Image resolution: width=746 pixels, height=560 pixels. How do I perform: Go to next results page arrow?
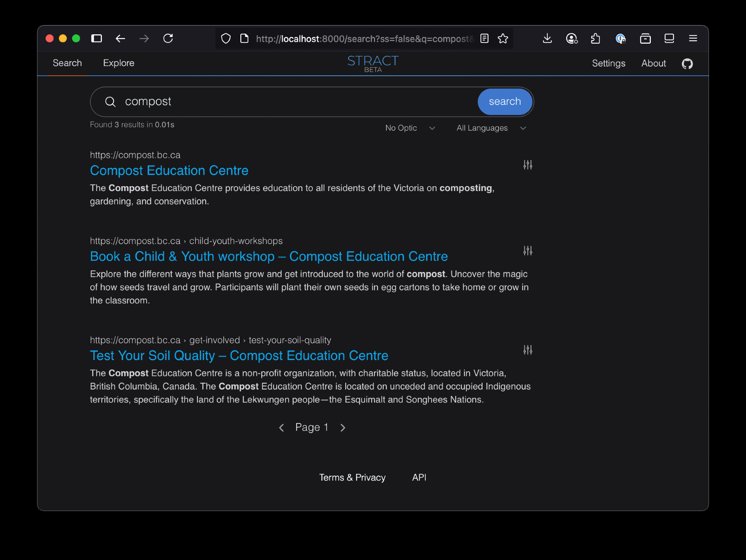[343, 428]
